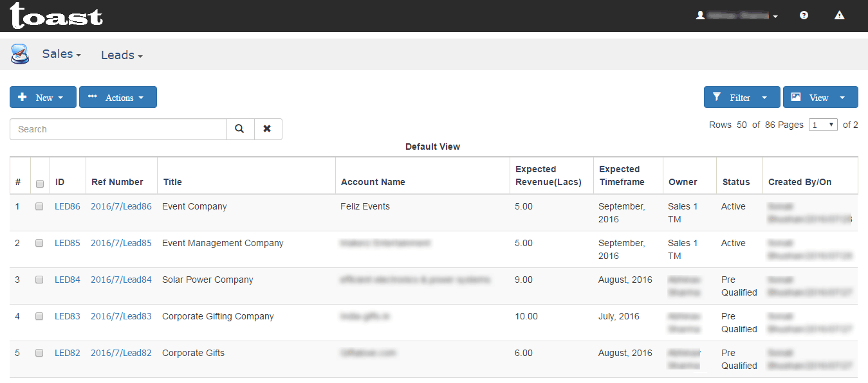The image size is (868, 383).
Task: Click the search magnifier button
Action: click(240, 129)
